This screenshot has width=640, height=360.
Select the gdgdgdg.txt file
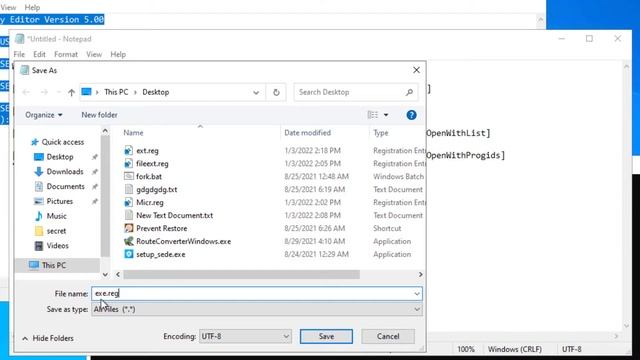157,190
